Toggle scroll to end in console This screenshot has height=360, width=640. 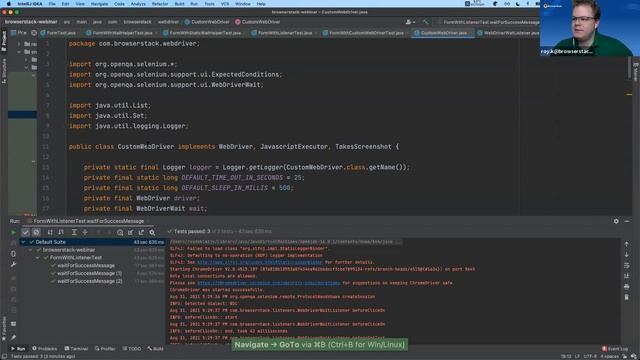click(627, 276)
